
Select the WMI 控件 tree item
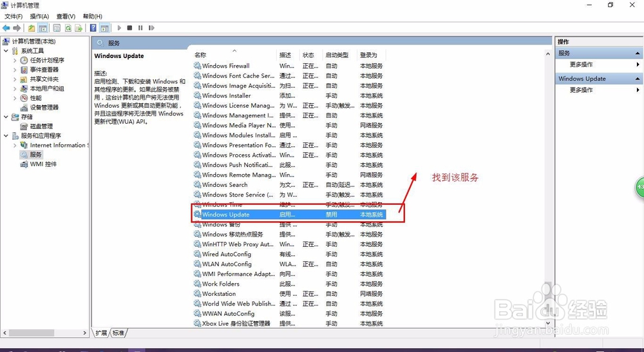[43, 164]
